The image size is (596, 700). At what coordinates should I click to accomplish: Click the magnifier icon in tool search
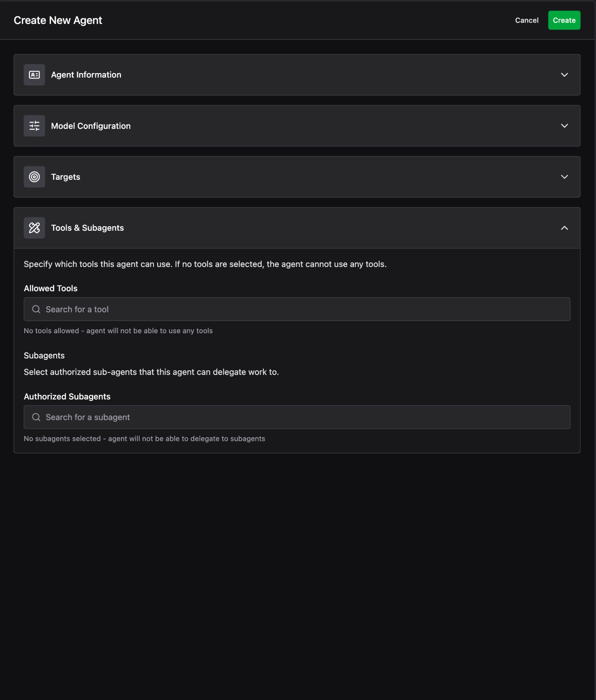click(36, 309)
